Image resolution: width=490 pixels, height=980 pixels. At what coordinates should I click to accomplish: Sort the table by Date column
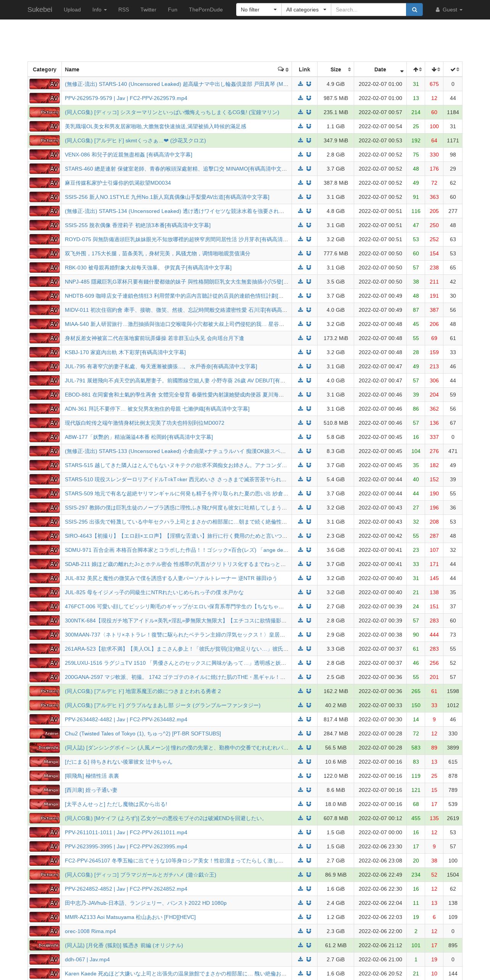coord(380,69)
